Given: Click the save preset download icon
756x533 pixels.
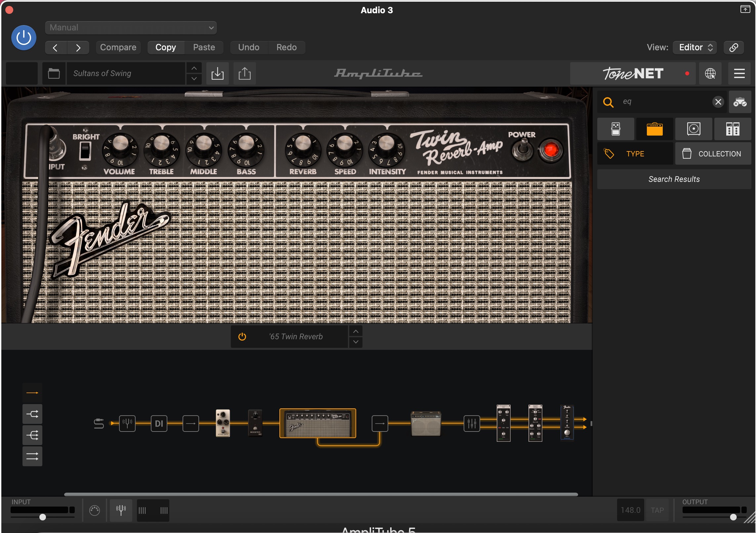Looking at the screenshot, I should 217,73.
